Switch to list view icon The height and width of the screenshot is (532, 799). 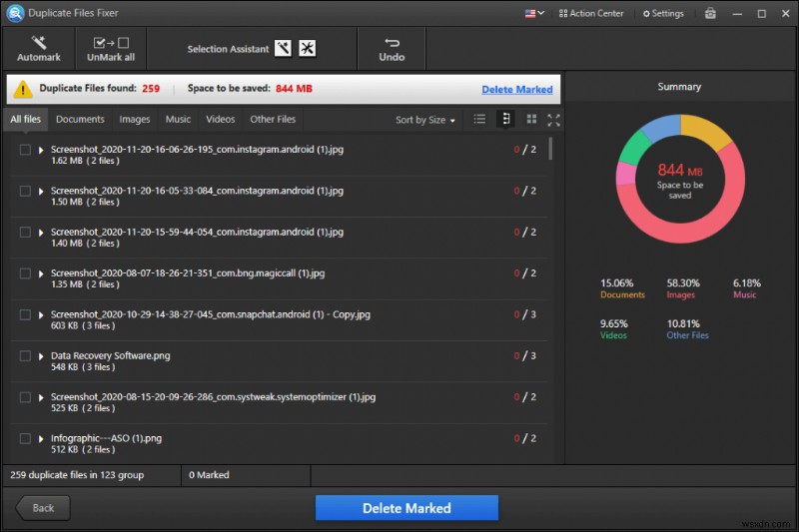[479, 119]
